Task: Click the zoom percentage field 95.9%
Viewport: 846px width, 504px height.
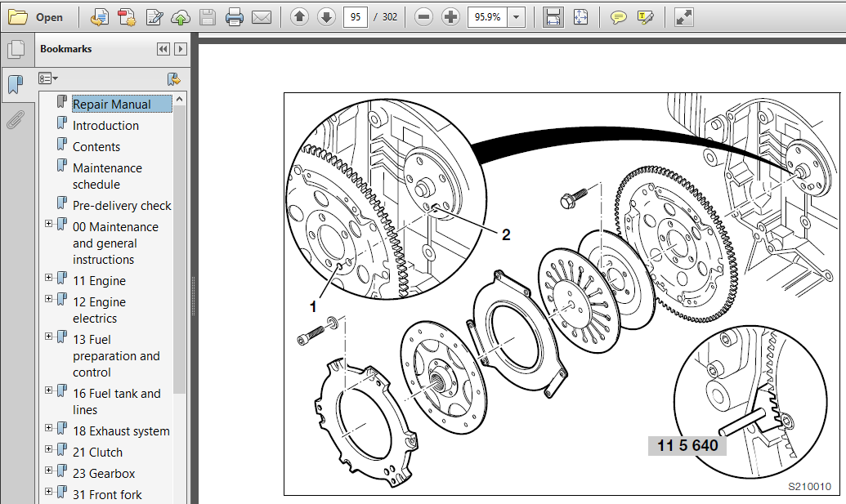Action: coord(488,17)
